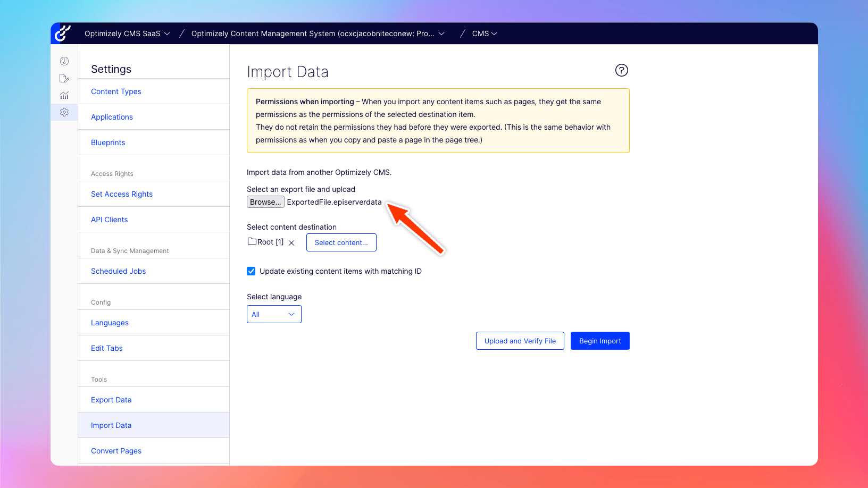Click the help question mark icon
The width and height of the screenshot is (868, 488).
622,70
